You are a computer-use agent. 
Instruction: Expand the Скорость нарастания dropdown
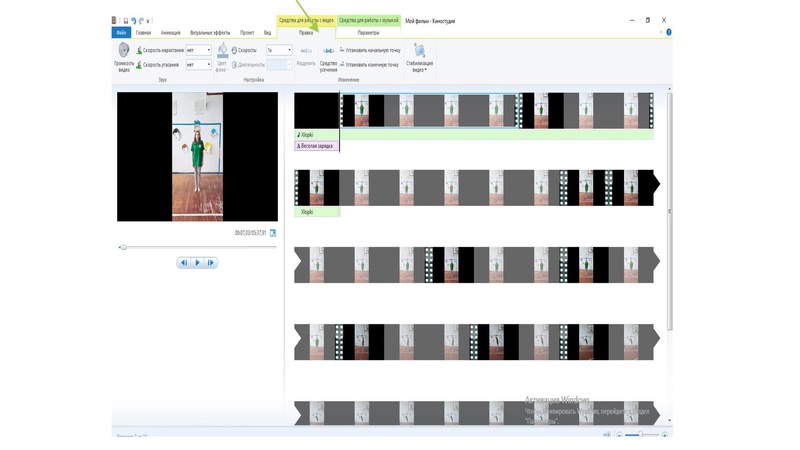click(209, 50)
